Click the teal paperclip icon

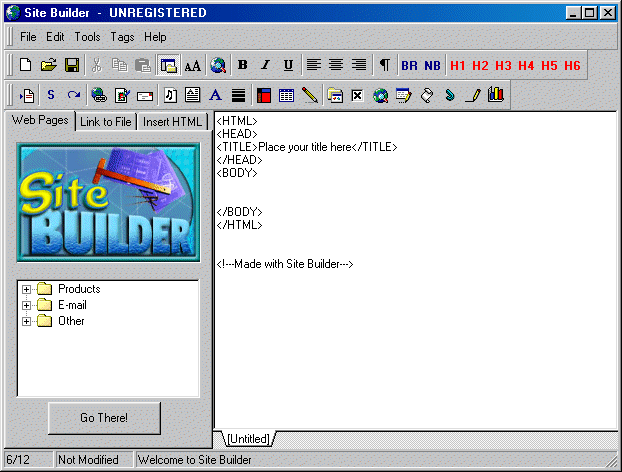click(449, 96)
